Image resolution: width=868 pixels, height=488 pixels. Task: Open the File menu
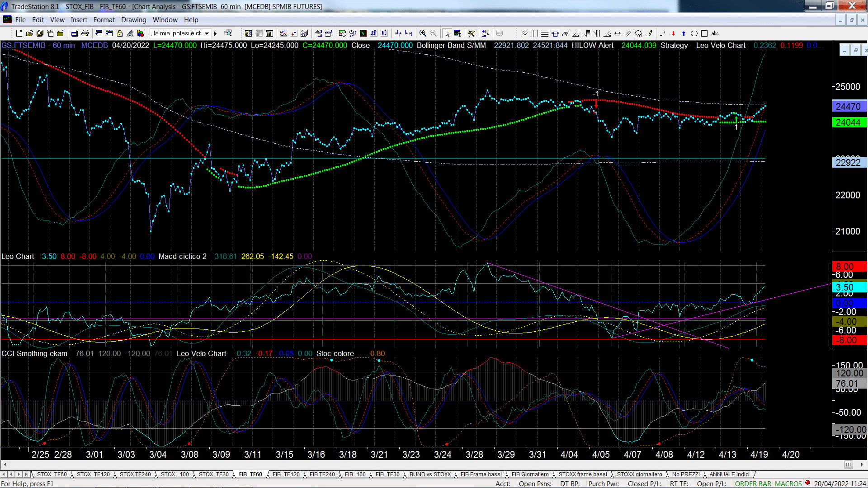click(20, 20)
